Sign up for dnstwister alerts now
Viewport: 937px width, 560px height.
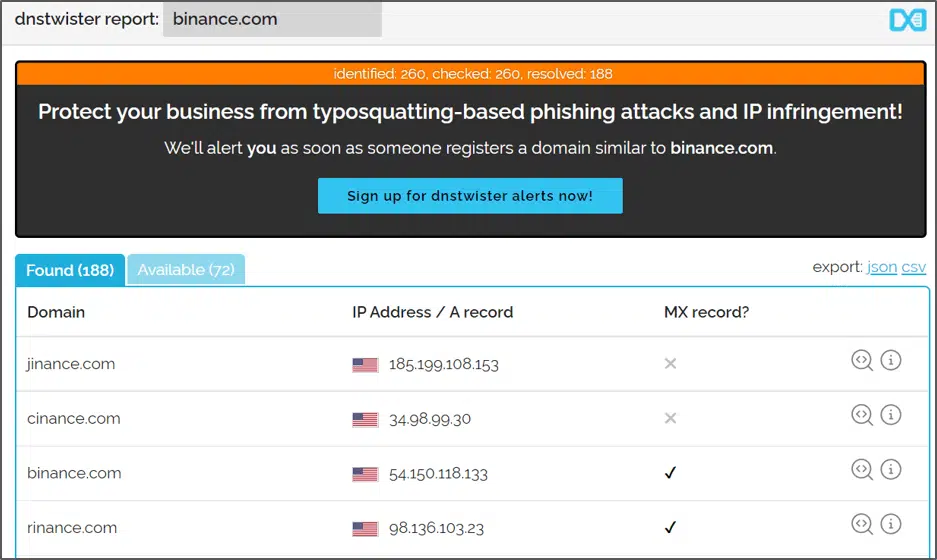470,196
